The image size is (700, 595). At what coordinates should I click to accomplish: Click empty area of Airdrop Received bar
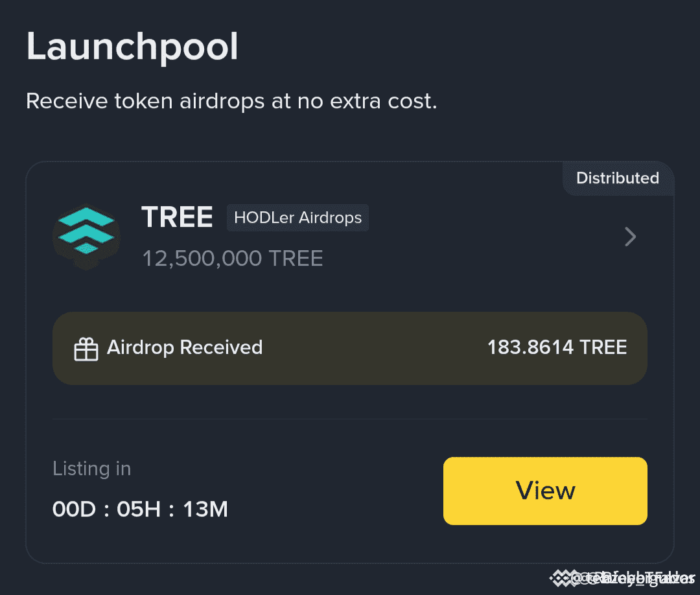coord(375,348)
